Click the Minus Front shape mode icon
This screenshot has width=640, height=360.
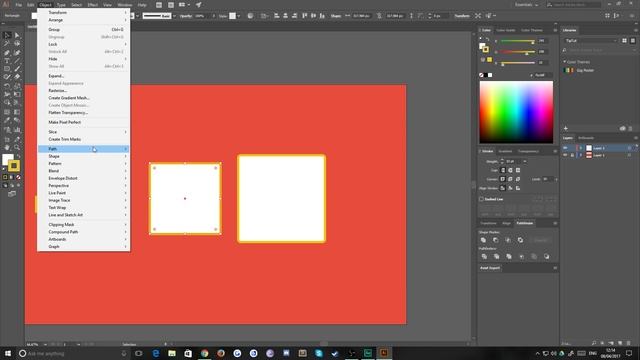click(496, 240)
